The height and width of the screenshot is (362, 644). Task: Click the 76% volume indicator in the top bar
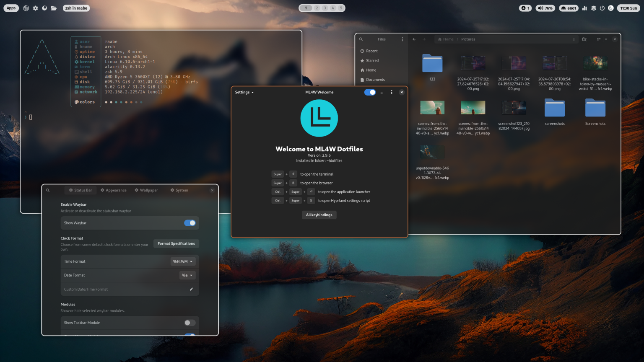tap(545, 8)
